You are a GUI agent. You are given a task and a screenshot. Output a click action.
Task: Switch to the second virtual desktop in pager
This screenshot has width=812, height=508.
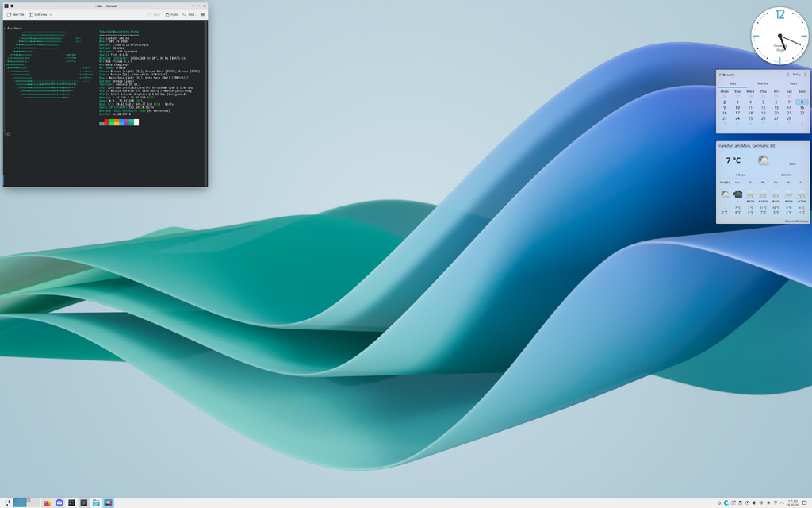(33, 502)
